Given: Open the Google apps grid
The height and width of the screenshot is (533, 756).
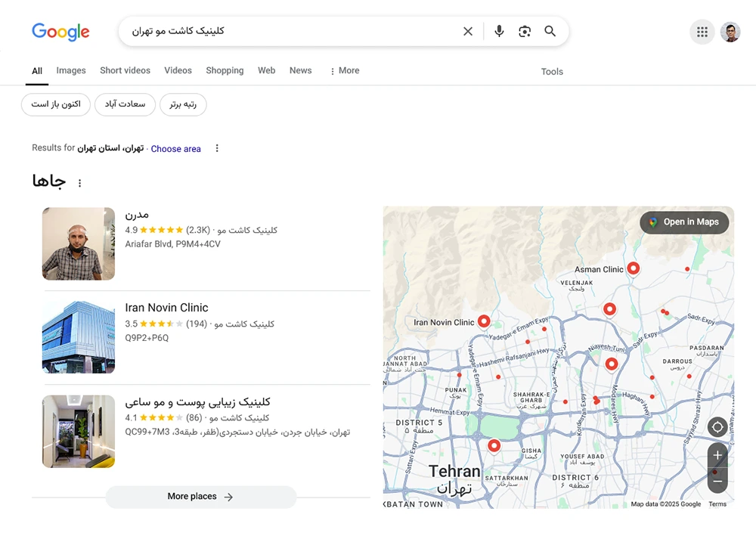Looking at the screenshot, I should [x=702, y=32].
